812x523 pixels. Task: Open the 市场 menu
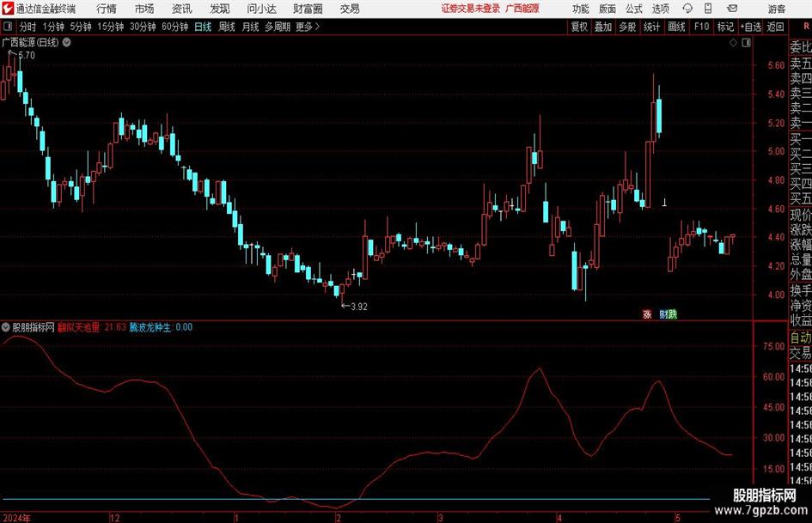144,9
